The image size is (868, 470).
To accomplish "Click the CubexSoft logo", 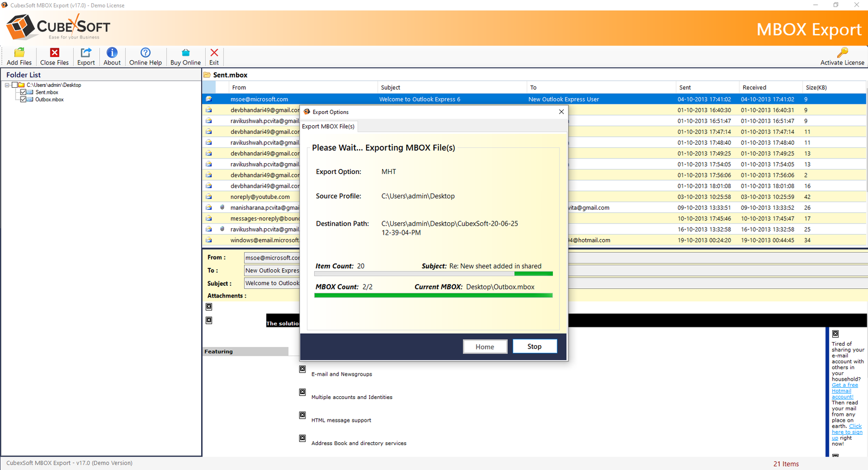I will 58,27.
